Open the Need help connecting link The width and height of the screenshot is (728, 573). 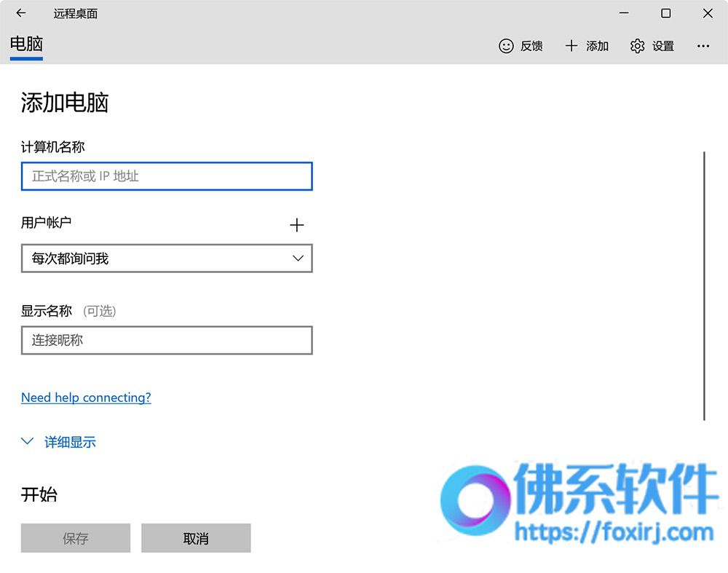tap(86, 398)
